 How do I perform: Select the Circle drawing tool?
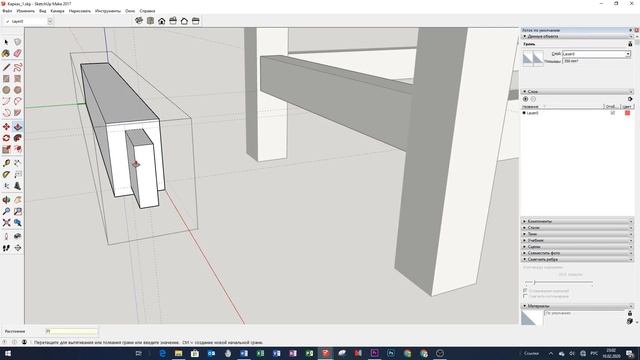point(6,90)
